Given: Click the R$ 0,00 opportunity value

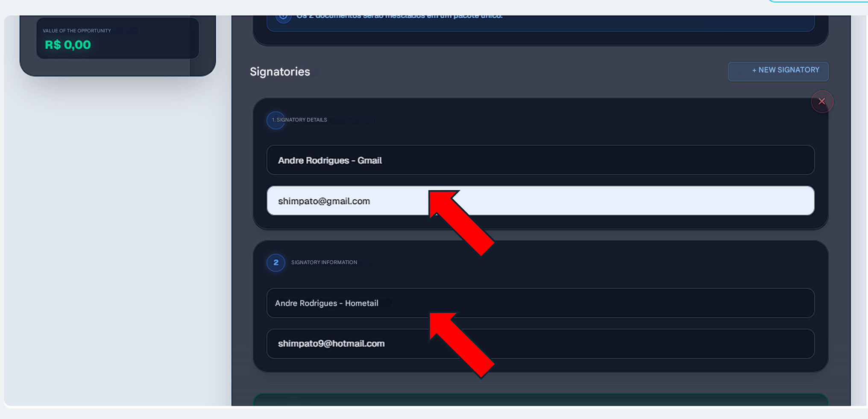Looking at the screenshot, I should (x=68, y=45).
